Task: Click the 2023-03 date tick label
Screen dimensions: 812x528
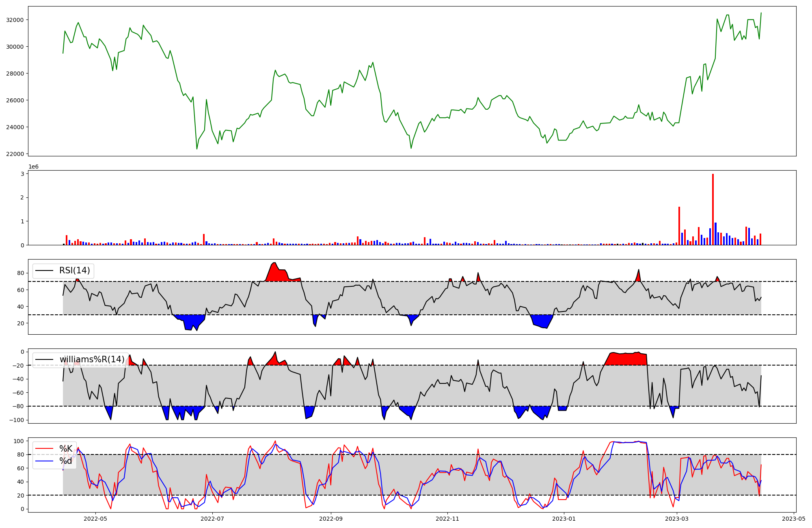Action: tap(677, 519)
